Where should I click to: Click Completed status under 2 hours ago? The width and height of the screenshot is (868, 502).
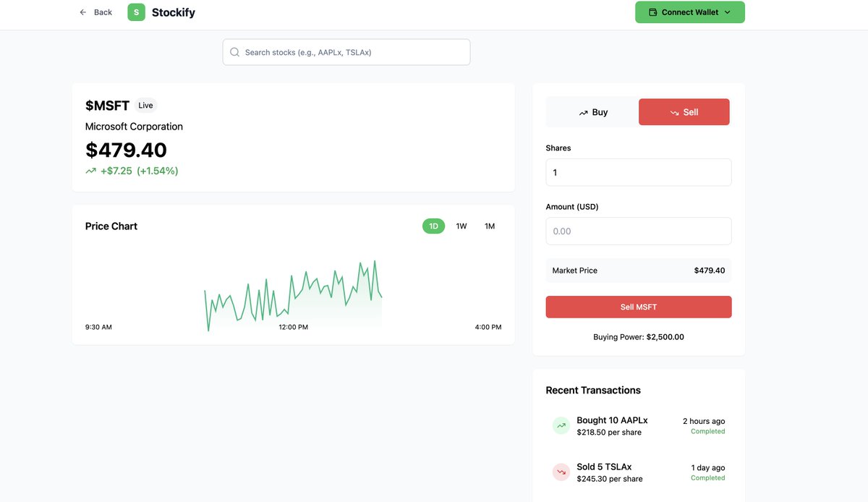(x=707, y=431)
